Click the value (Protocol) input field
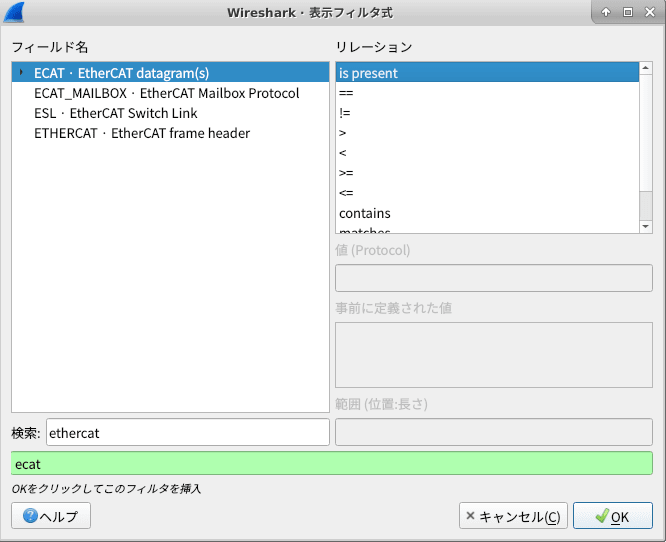Viewport: 666px width, 542px height. [x=494, y=278]
